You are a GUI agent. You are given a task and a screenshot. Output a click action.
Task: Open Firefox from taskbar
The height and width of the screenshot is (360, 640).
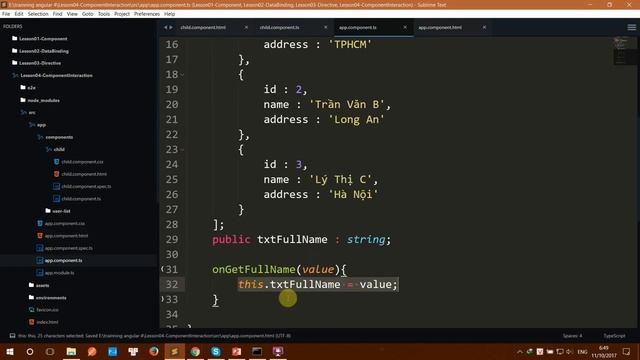click(x=154, y=351)
